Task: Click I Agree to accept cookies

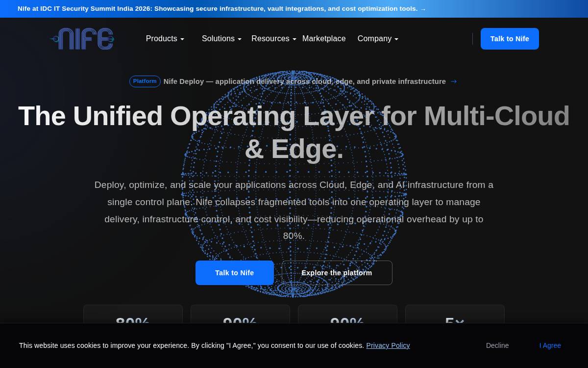Action: click(550, 345)
